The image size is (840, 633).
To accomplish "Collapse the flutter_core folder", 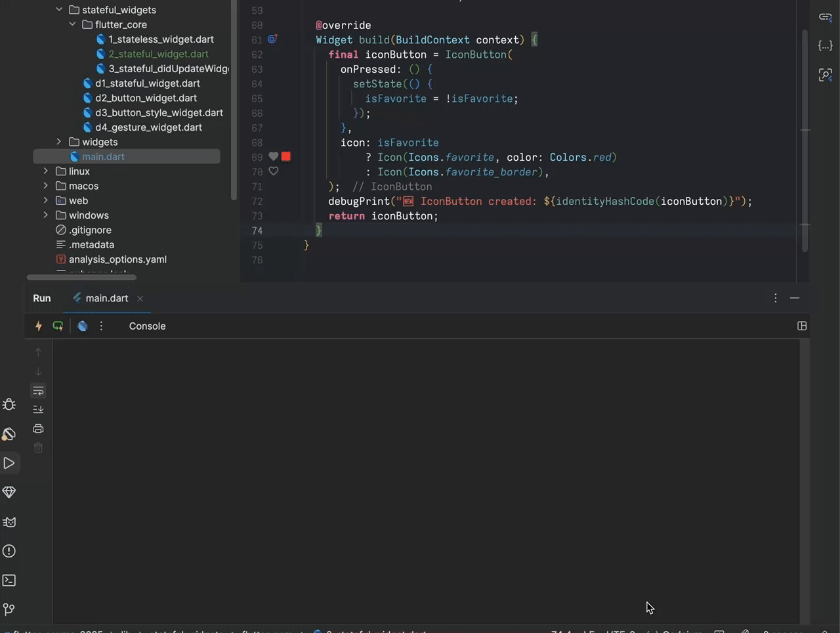I will point(72,24).
